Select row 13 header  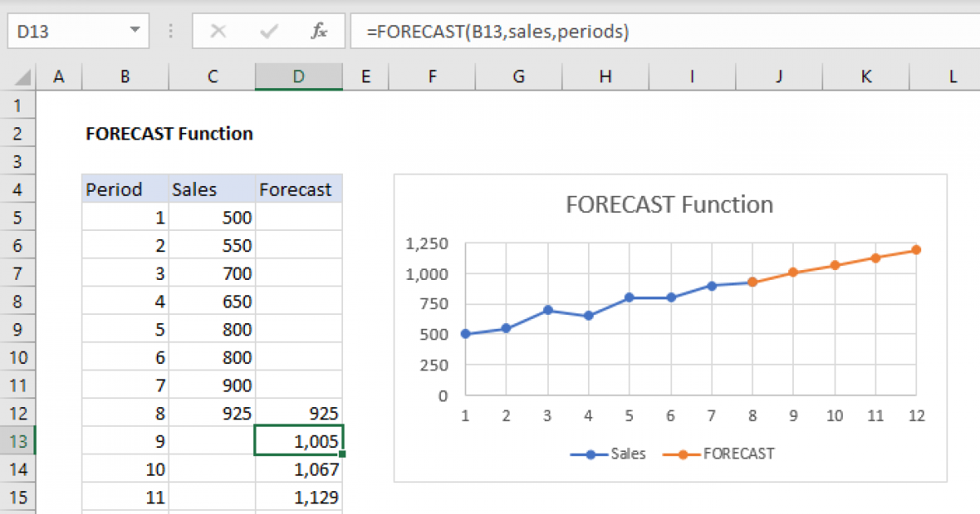(x=18, y=441)
